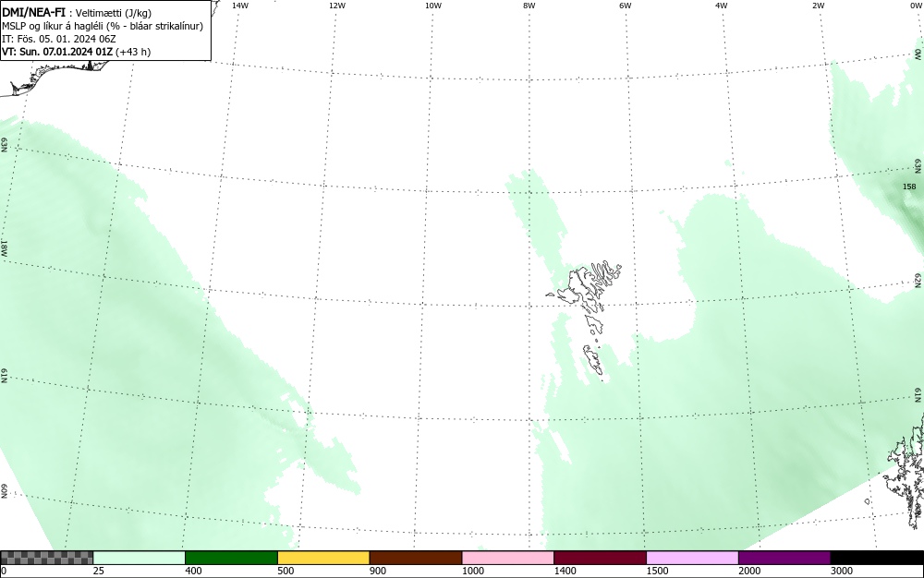Click the 'IT: Fös. 05. 01. 2024 06Z' line
The width and height of the screenshot is (924, 578).
coord(59,39)
